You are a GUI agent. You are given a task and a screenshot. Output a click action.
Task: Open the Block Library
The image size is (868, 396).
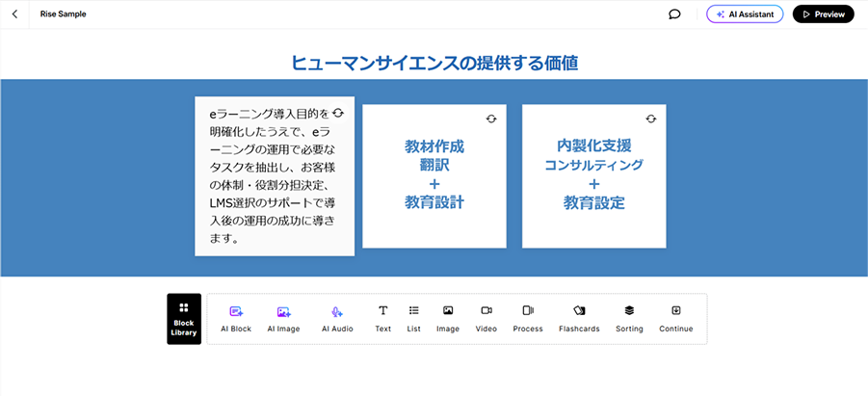point(183,319)
